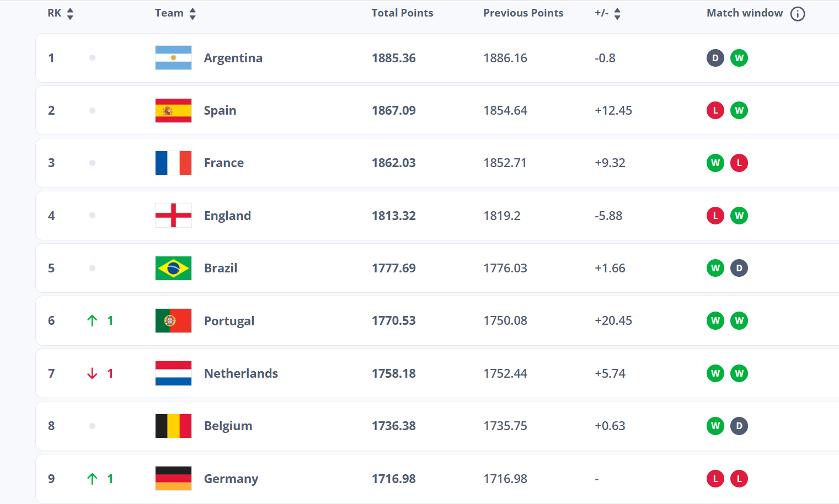
Task: Click the Brazil flag icon
Action: [x=173, y=268]
